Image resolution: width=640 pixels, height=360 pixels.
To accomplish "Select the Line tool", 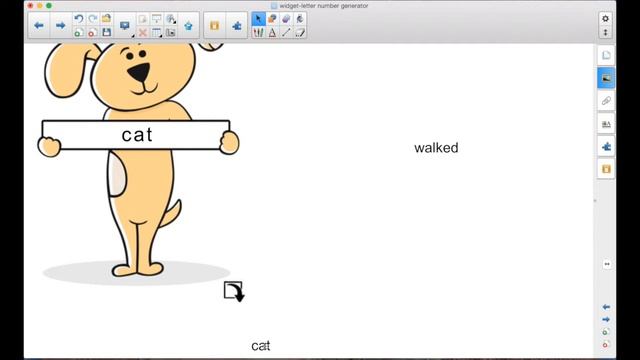I will tap(286, 32).
